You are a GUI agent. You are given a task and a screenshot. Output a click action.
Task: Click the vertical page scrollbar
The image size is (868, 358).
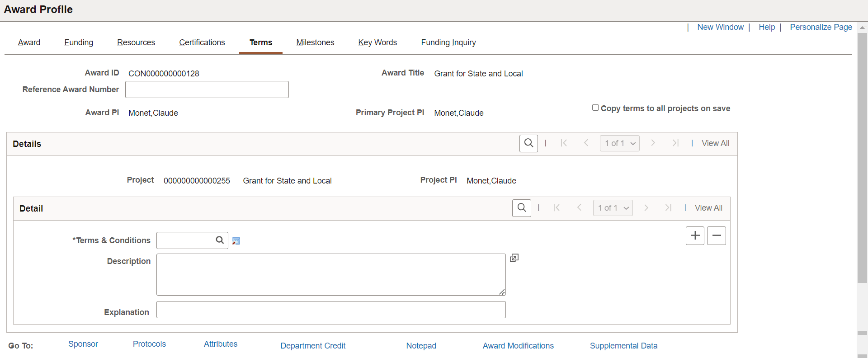(862, 158)
